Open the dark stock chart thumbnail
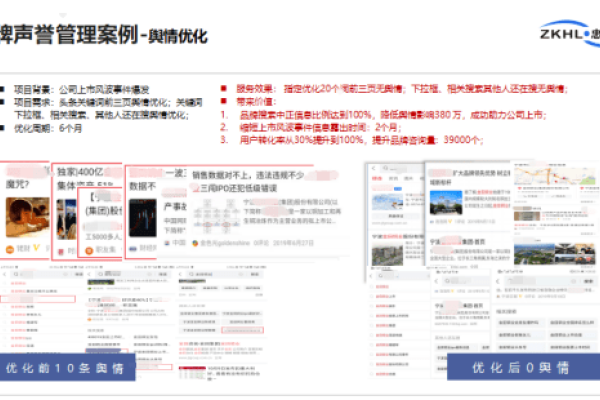Image resolution: width=600 pixels, height=400 pixels. pos(143,218)
